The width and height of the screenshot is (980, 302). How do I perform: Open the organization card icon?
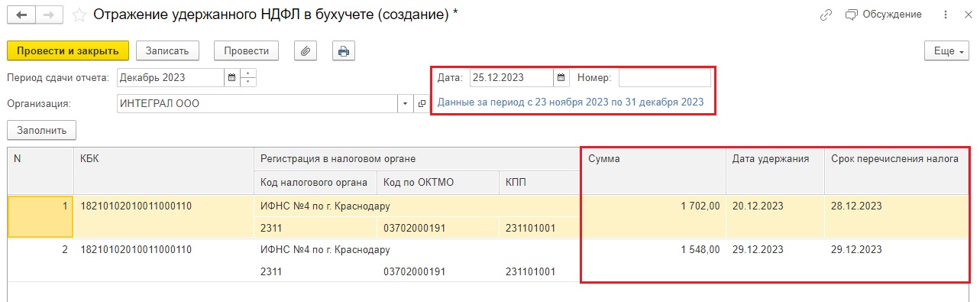[x=421, y=103]
